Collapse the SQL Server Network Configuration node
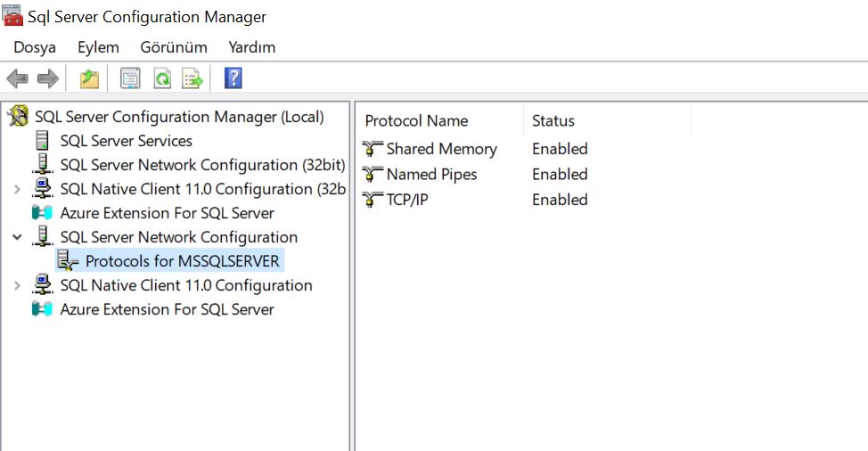This screenshot has height=451, width=868. (17, 237)
